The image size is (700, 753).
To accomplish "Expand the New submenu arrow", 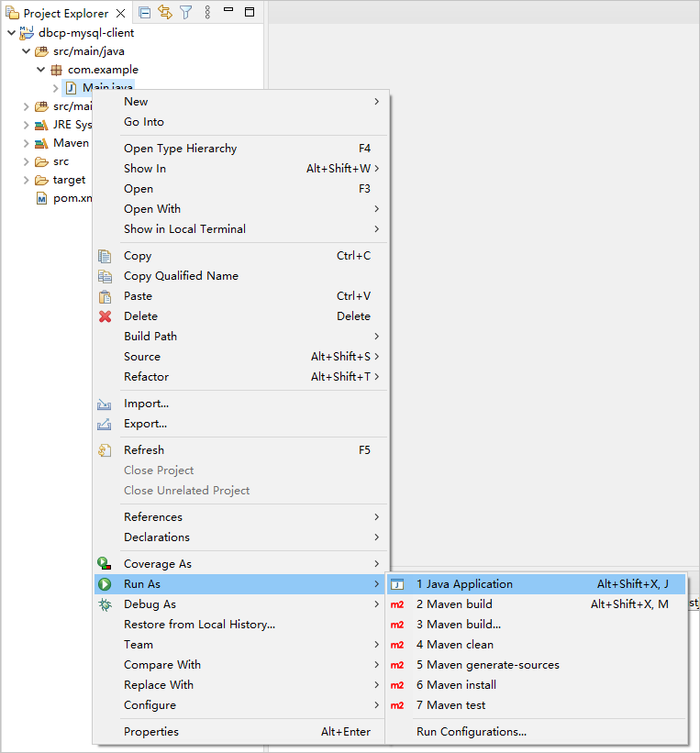I will [376, 102].
